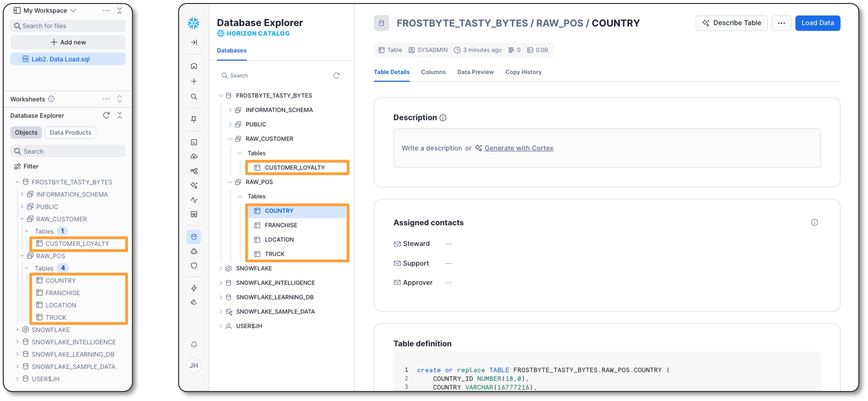The height and width of the screenshot is (401, 868).
Task: Click the description info icon
Action: click(443, 118)
